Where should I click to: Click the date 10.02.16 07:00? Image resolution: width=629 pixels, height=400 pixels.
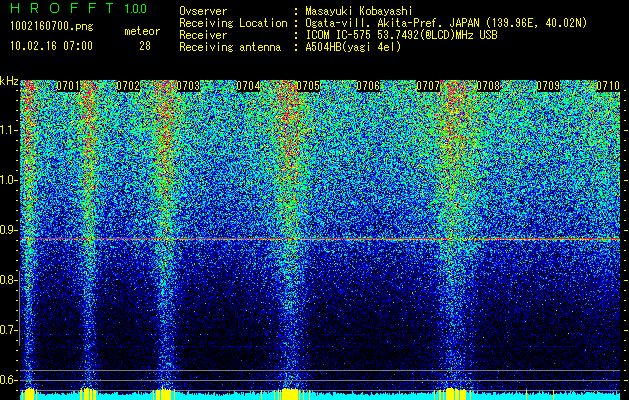point(51,46)
